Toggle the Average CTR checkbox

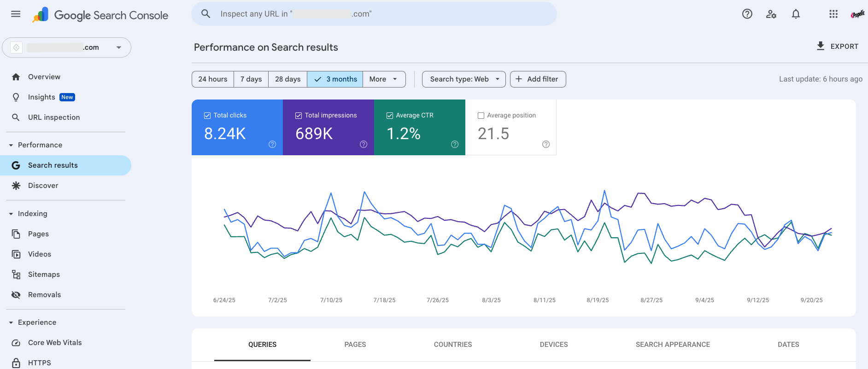390,116
